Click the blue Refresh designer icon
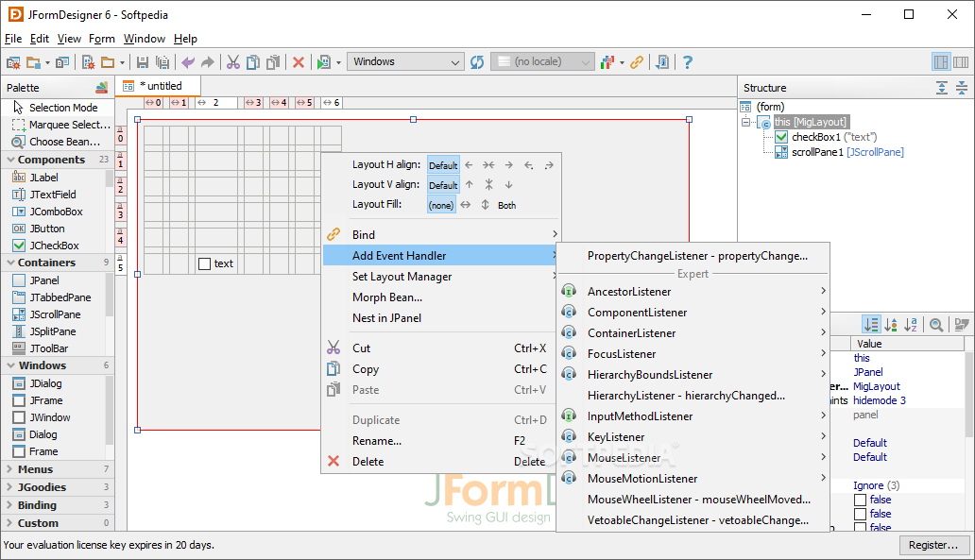The image size is (975, 560). click(x=477, y=62)
